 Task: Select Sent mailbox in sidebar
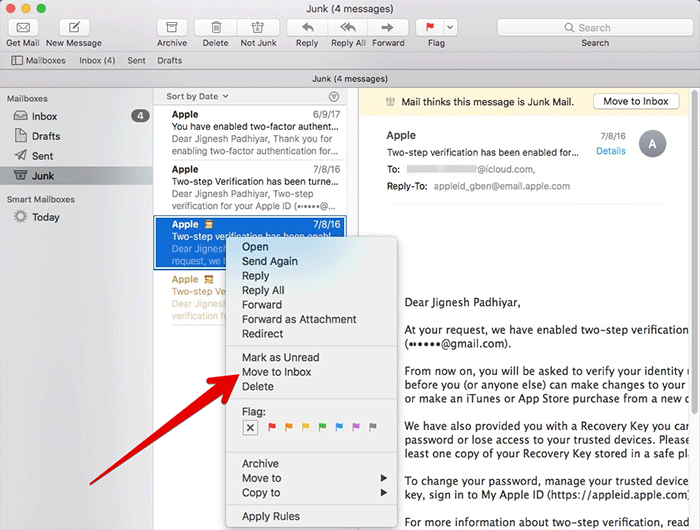(x=76, y=156)
